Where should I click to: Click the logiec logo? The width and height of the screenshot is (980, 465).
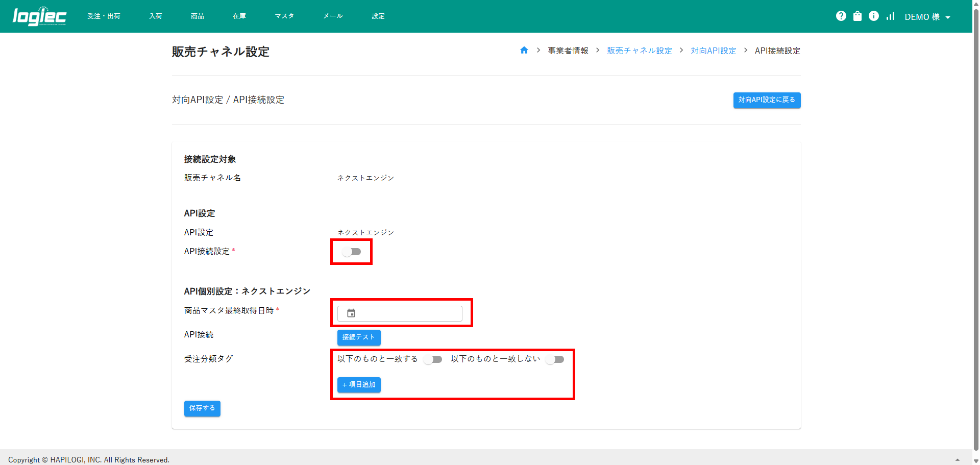point(39,16)
